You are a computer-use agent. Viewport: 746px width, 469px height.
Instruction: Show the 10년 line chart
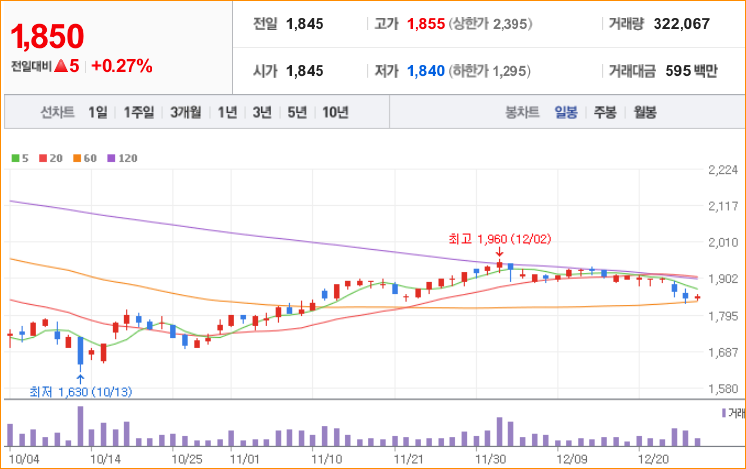tap(335, 112)
